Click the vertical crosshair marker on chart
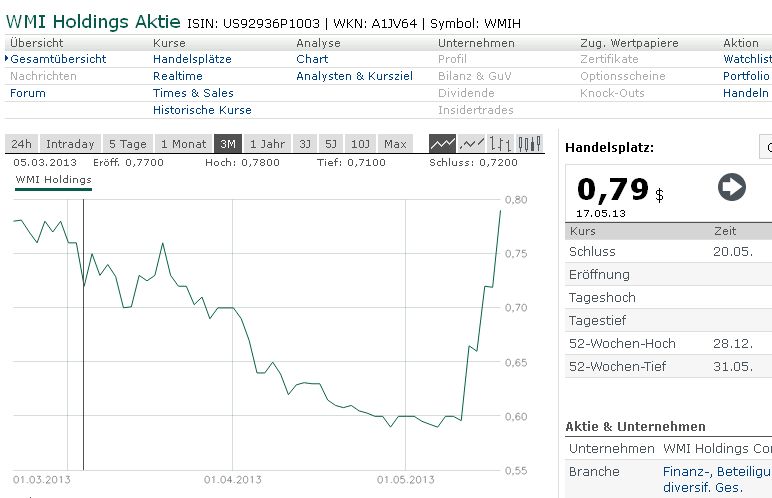Viewport: 772px width, 498px height. [x=84, y=335]
